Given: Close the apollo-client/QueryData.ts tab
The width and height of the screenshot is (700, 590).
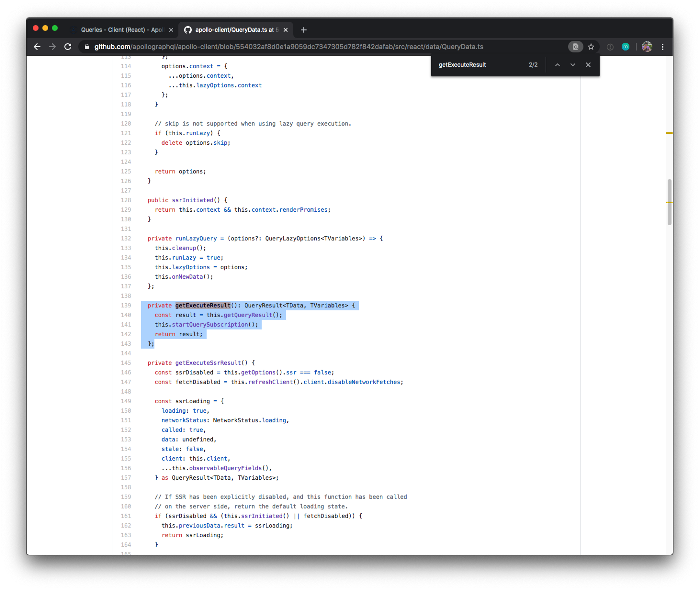Looking at the screenshot, I should tap(286, 30).
